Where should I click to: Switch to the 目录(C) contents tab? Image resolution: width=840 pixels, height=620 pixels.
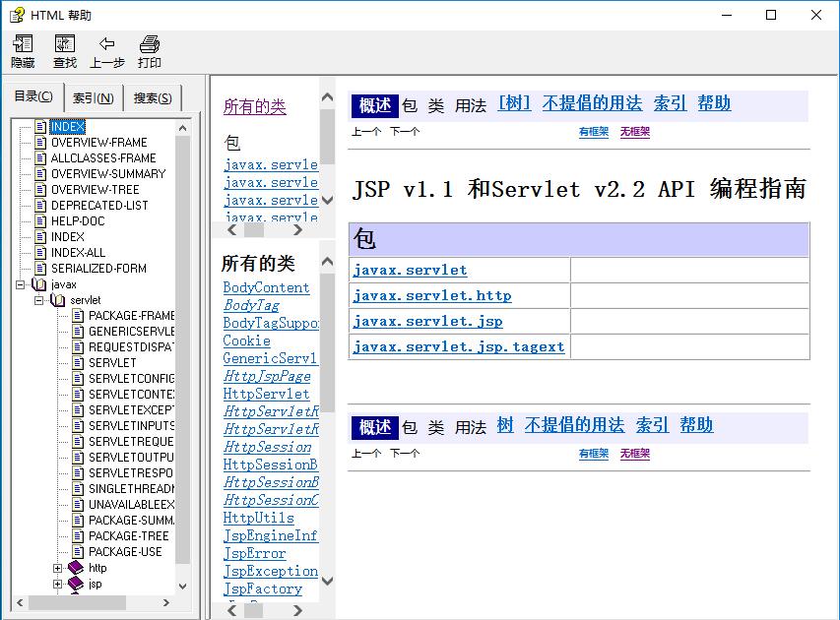click(x=33, y=96)
